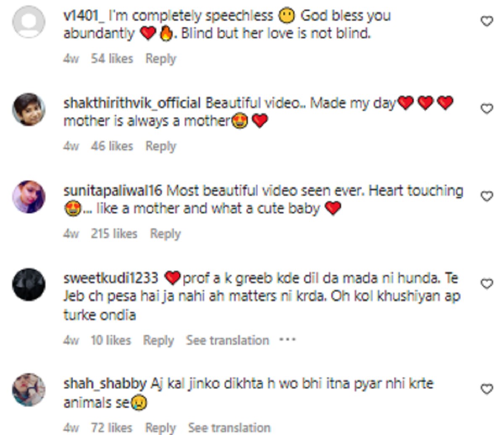
Task: Open sunitapaliwal16's profile avatar
Action: (29, 197)
